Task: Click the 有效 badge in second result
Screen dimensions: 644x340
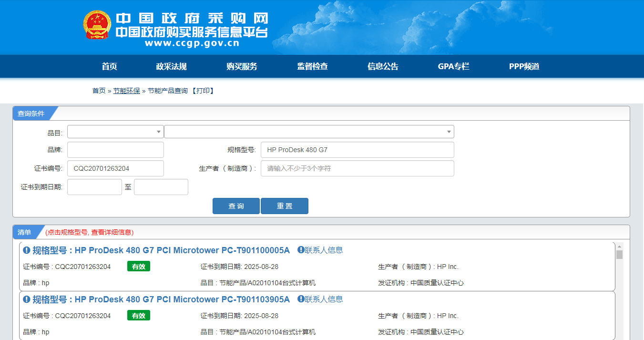Action: (x=139, y=316)
